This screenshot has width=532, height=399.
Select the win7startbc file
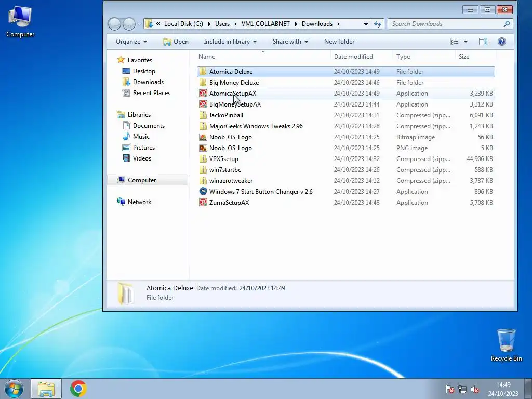click(345, 170)
